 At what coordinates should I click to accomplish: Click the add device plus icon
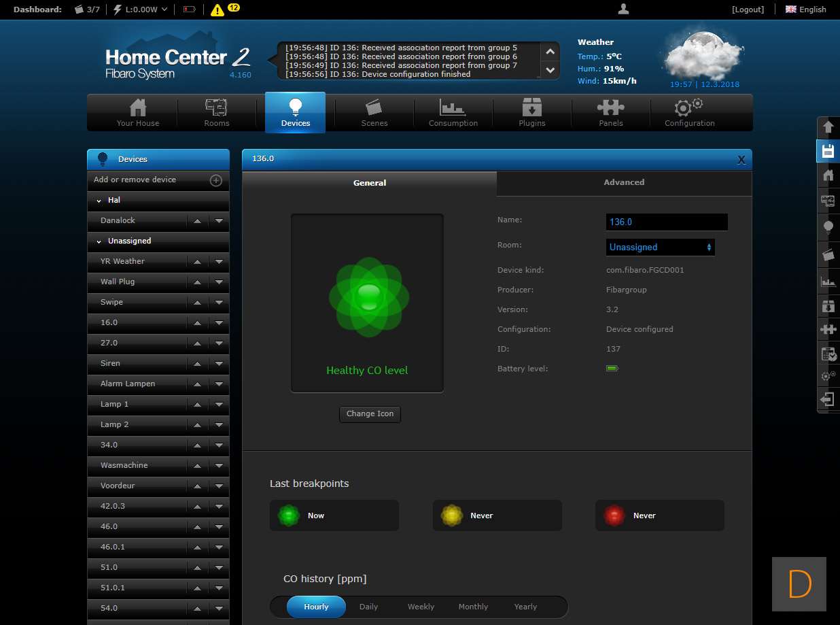coord(215,180)
